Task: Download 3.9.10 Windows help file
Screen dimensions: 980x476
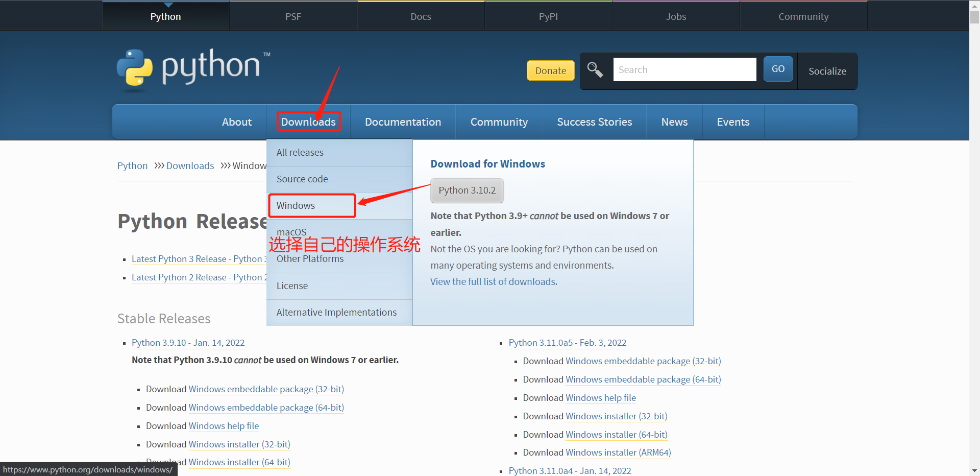Action: [224, 426]
